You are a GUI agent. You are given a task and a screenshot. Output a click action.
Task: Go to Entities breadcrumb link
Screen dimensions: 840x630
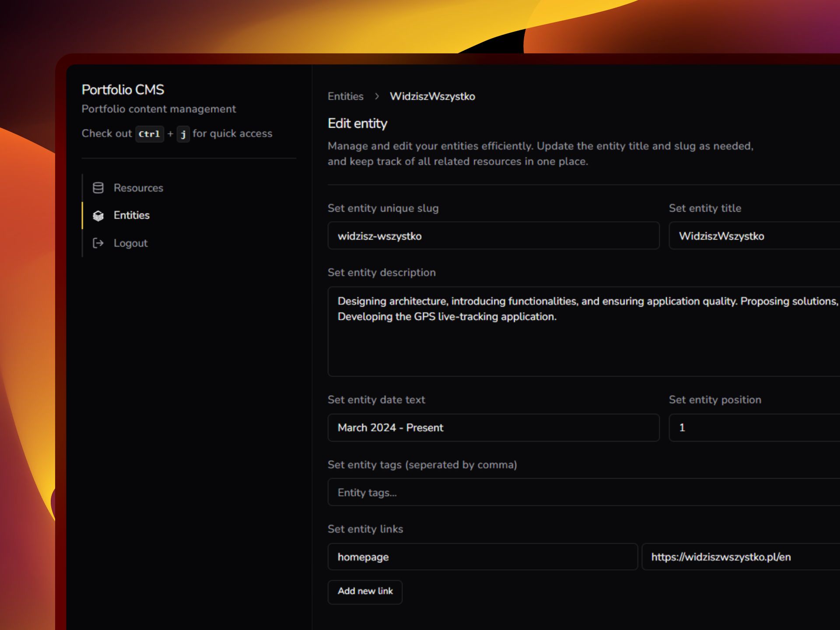(x=345, y=96)
